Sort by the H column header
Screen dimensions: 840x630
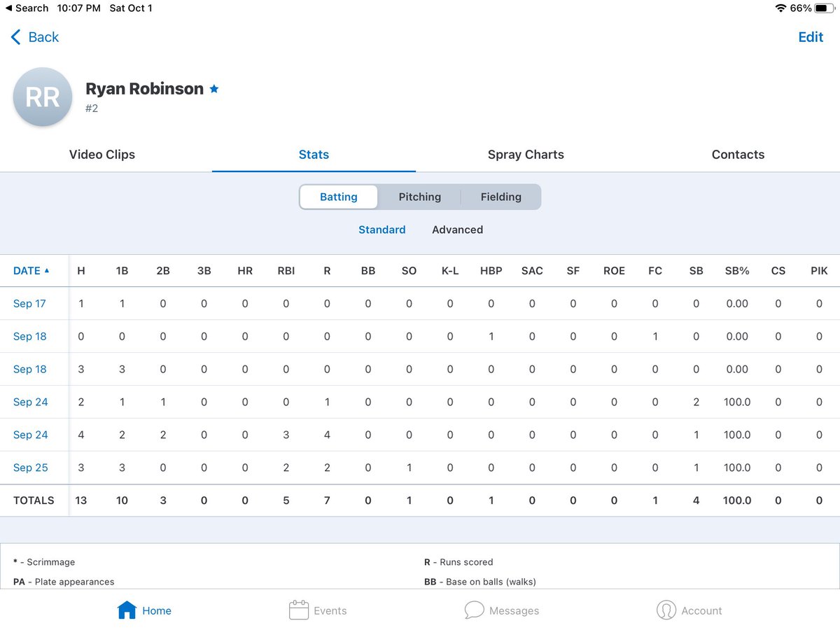click(81, 271)
